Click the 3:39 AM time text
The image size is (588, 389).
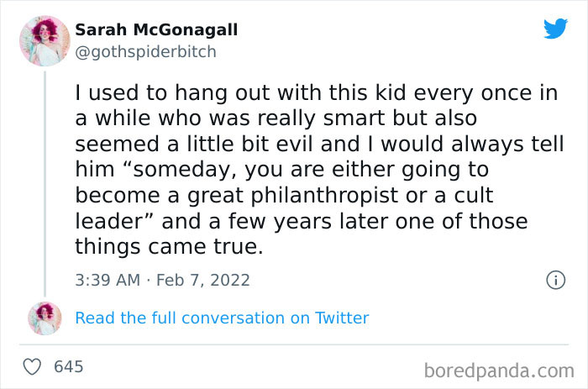(108, 280)
